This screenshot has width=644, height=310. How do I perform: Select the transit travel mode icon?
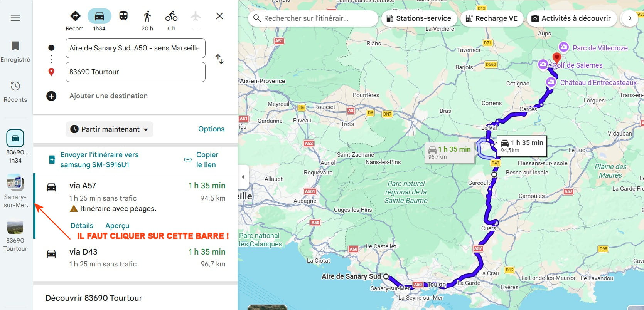(123, 16)
